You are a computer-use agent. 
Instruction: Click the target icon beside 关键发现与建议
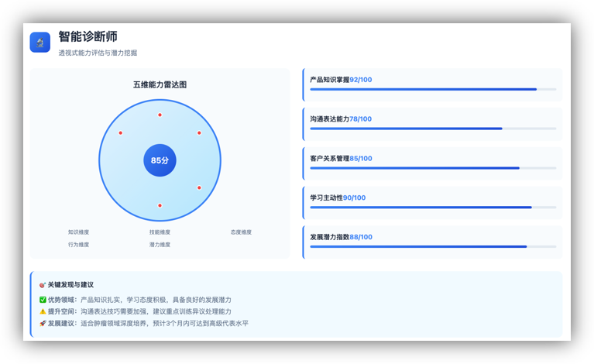tap(43, 285)
